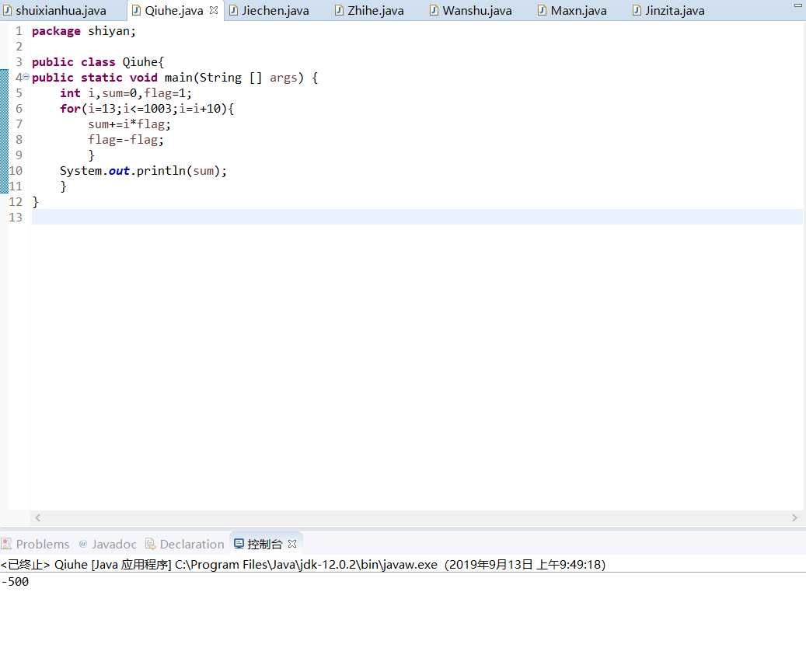This screenshot has height=672, width=806.
Task: Click the for loop statement on line 6
Action: pos(146,109)
